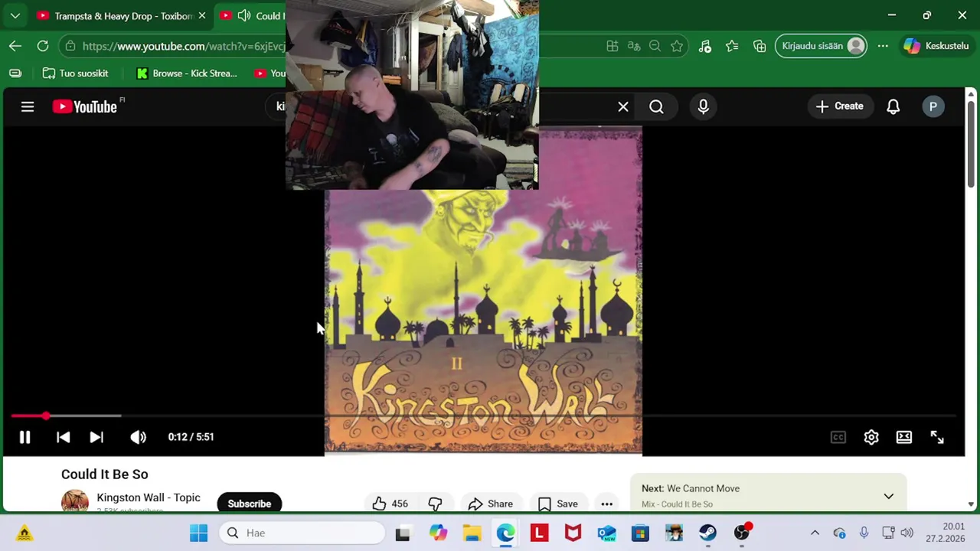Viewport: 980px width, 551px height.
Task: Open Browse - Kick Stream bookmark
Action: click(x=187, y=73)
